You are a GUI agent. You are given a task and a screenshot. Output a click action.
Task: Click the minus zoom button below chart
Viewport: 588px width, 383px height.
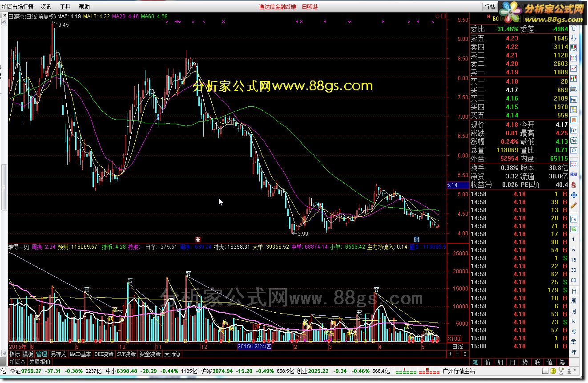point(457,354)
